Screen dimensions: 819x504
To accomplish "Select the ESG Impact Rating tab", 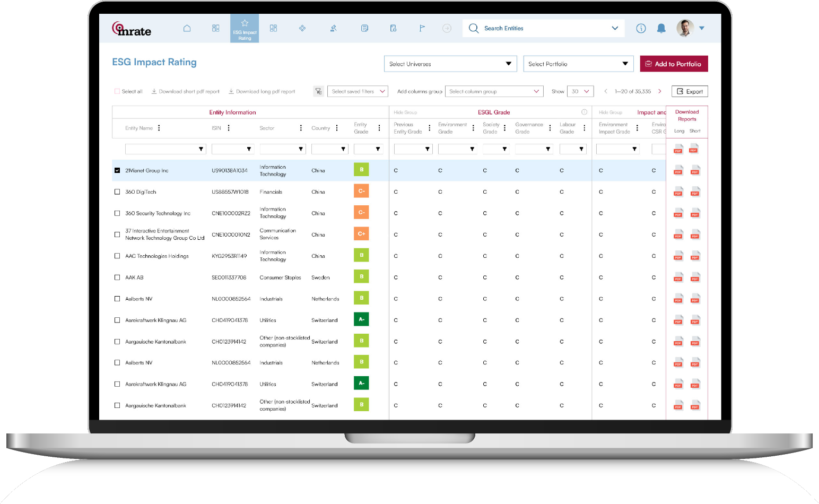I will [x=245, y=29].
